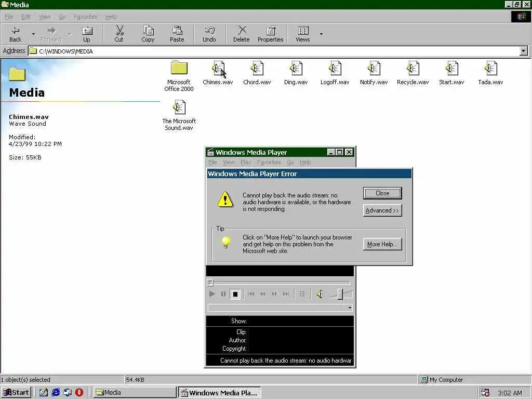The height and width of the screenshot is (399, 532).
Task: Open the Explorer Favorites menu
Action: point(86,17)
